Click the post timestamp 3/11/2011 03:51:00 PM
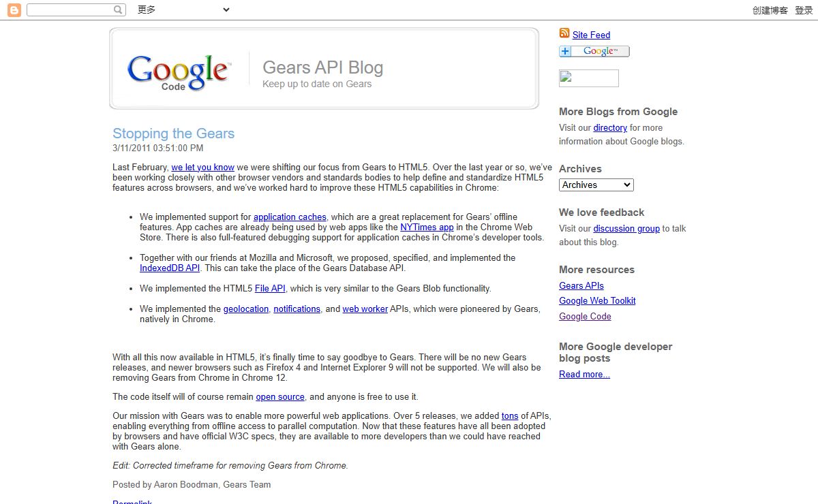The height and width of the screenshot is (504, 818). [x=158, y=148]
